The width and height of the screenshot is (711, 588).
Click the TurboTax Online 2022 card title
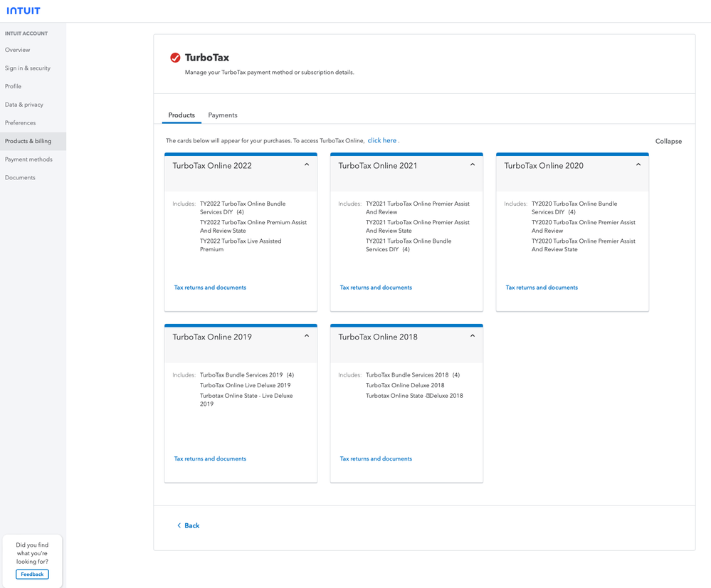[x=212, y=166]
